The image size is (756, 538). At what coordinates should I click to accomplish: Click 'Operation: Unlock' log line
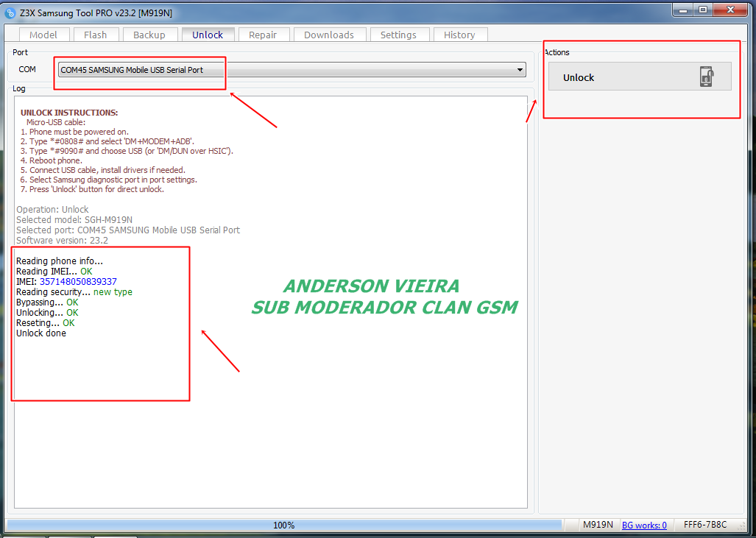click(x=52, y=210)
